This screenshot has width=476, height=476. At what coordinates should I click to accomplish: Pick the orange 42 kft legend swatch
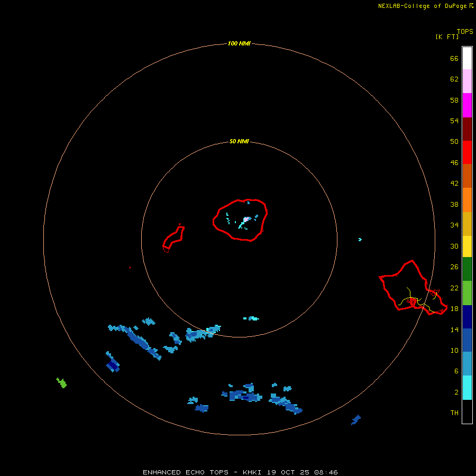point(467,200)
